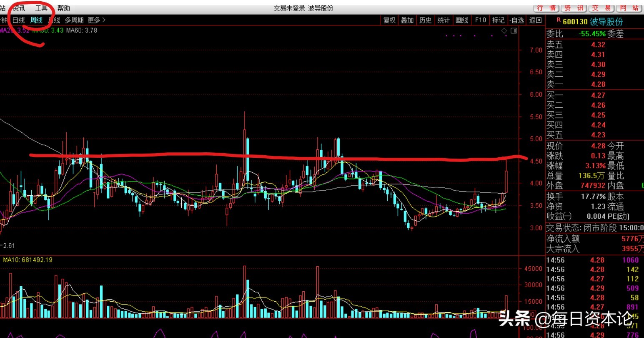Toggle 叠加 overlay on chart
Image resolution: width=644 pixels, height=338 pixels.
[x=407, y=20]
